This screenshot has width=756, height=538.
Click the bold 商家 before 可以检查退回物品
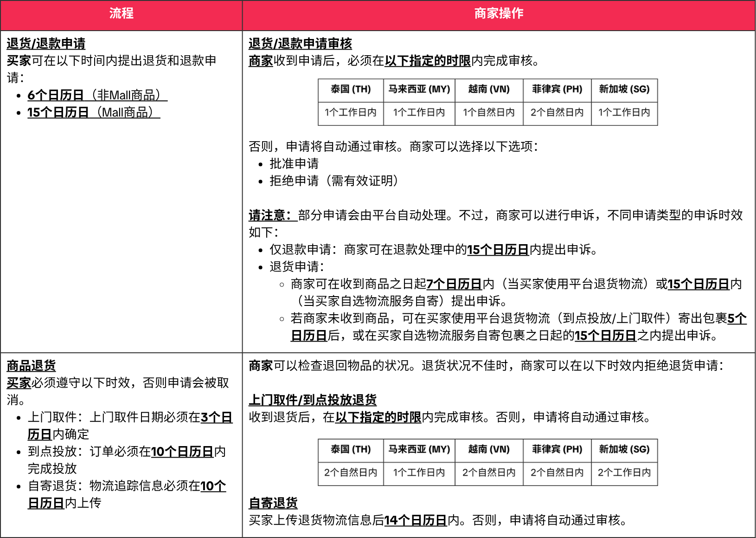(261, 366)
